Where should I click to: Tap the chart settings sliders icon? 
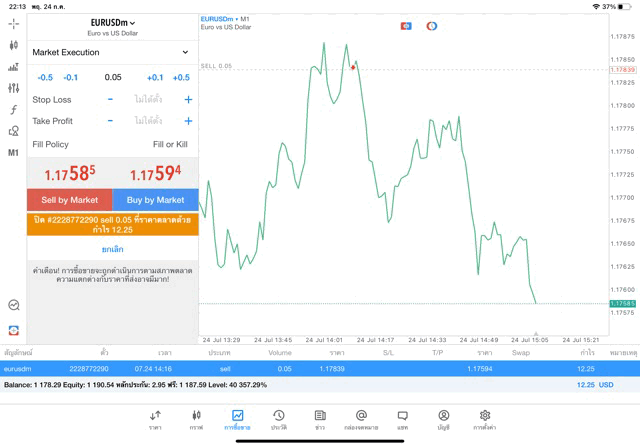[13, 88]
